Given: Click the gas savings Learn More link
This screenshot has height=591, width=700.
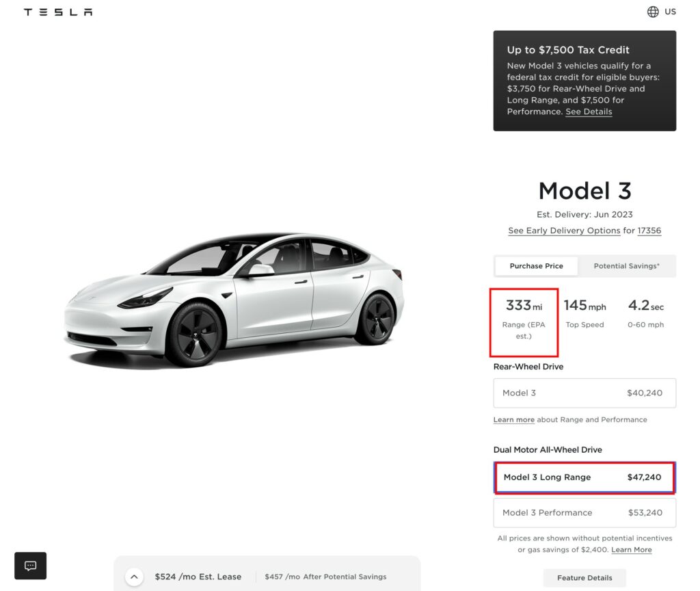Looking at the screenshot, I should click(x=631, y=550).
